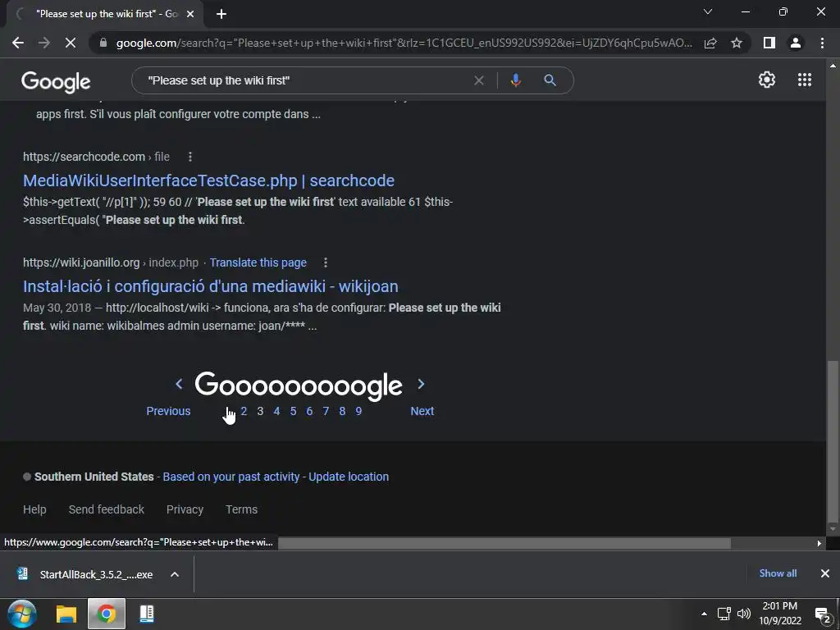
Task: Open the Instal·lació i configuració mediawiki result
Action: coord(211,286)
